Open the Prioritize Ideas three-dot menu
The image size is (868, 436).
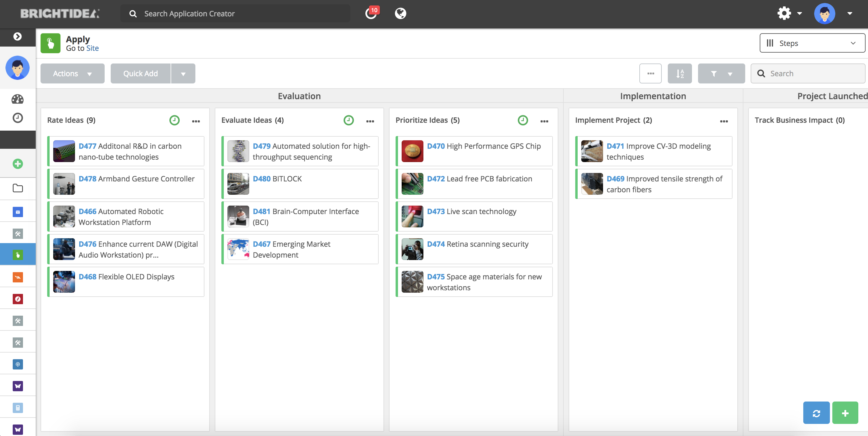pos(544,121)
